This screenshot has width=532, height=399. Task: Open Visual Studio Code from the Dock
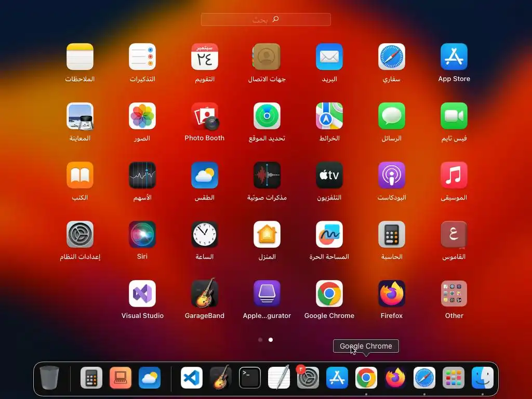192,378
